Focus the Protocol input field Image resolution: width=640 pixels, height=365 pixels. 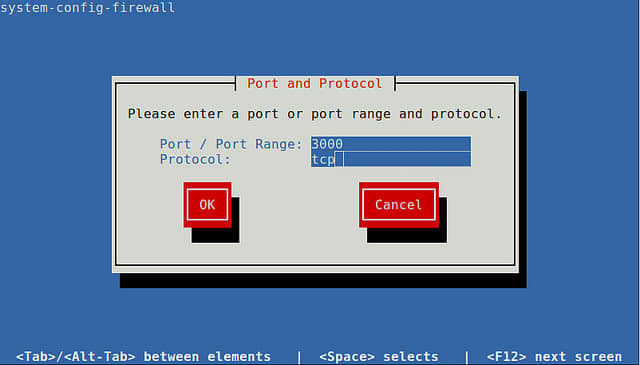[391, 159]
